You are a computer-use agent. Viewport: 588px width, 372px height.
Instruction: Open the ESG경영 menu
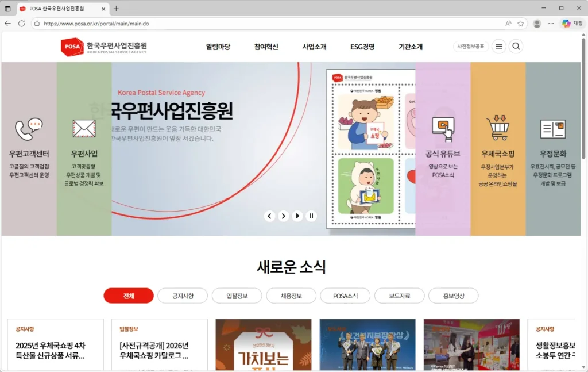[362, 46]
